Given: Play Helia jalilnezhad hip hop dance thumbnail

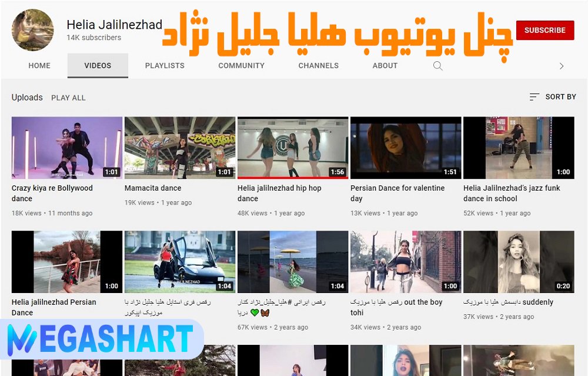Looking at the screenshot, I should 293,148.
